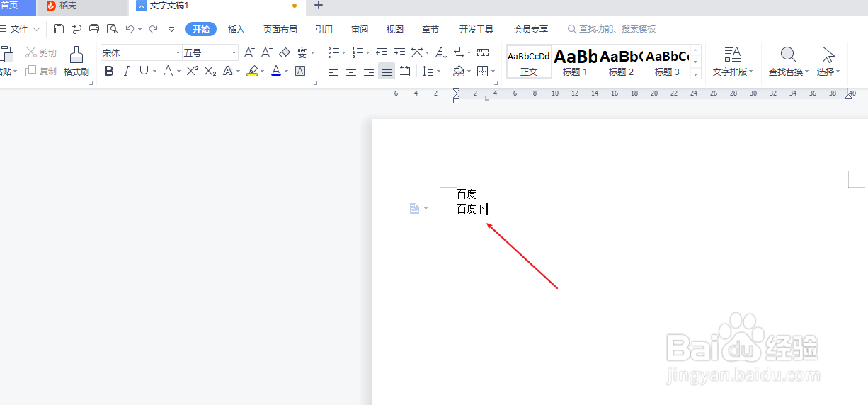The width and height of the screenshot is (868, 405).
Task: Expand quick access toolbar customize arrow
Action: (x=171, y=30)
